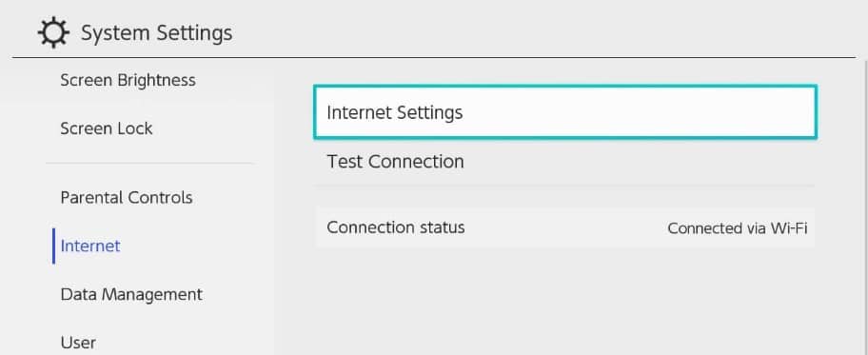
Task: Click the Connection status label
Action: point(396,227)
